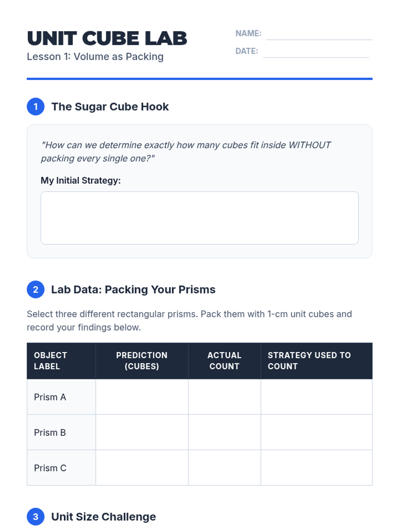Click the Sugar Cube Hook heading

tap(110, 107)
